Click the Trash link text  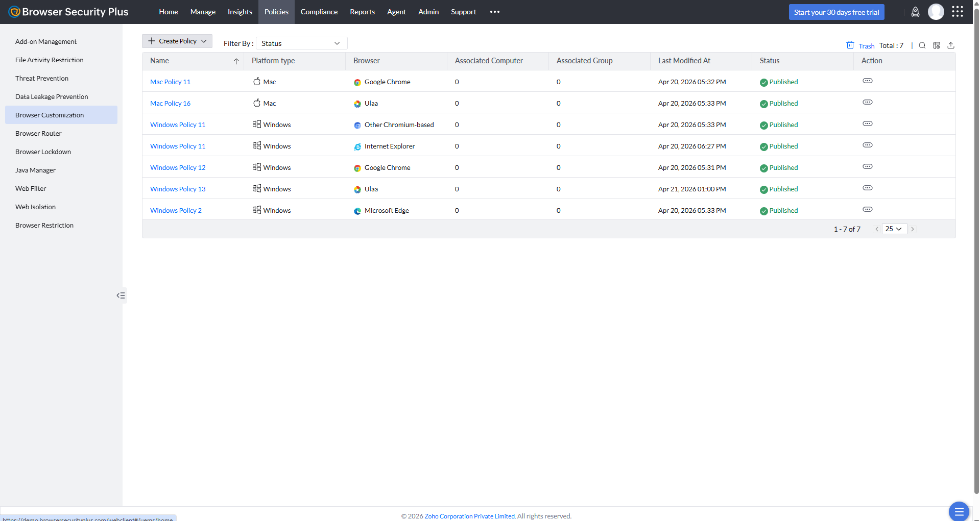pyautogui.click(x=867, y=46)
